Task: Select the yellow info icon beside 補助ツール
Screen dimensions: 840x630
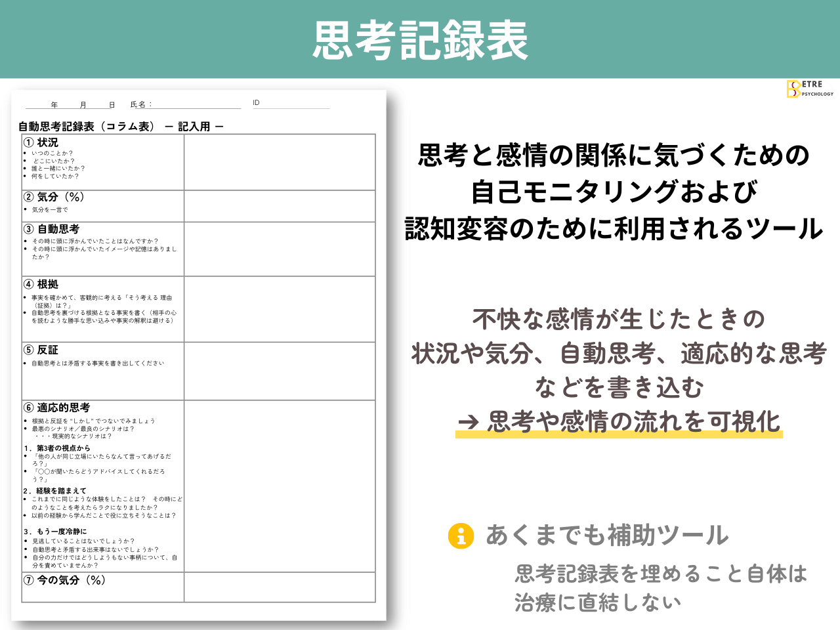Action: [x=461, y=537]
